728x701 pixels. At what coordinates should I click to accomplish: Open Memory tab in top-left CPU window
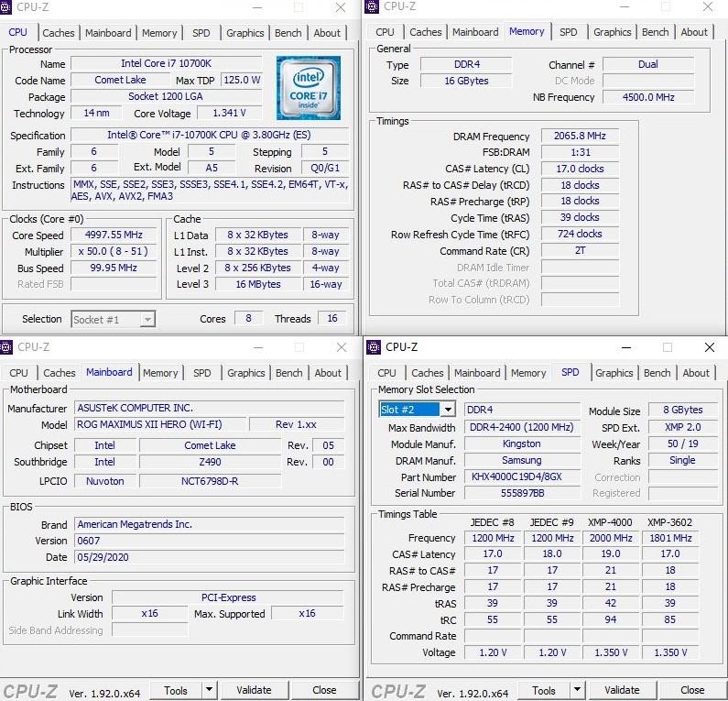[x=159, y=33]
